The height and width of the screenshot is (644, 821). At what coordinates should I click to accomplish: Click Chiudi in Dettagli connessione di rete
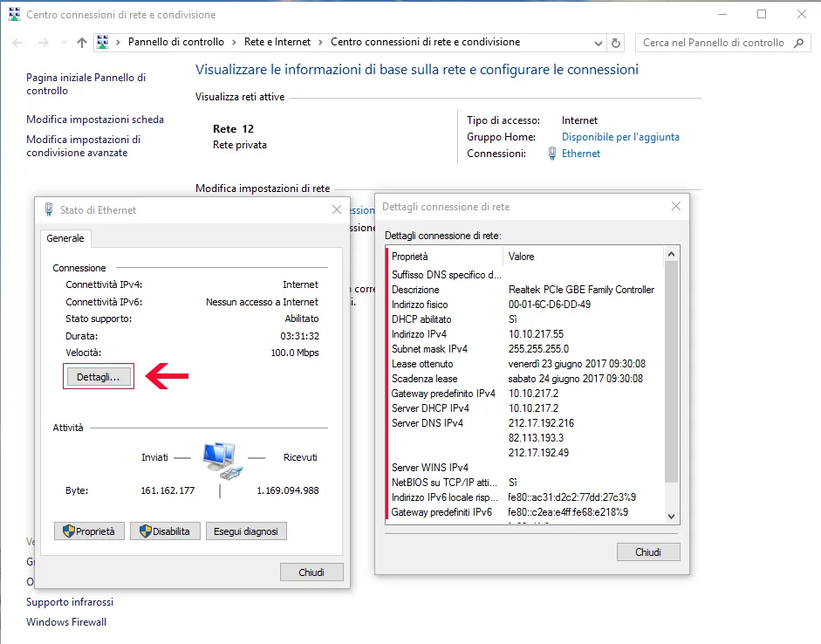647,552
